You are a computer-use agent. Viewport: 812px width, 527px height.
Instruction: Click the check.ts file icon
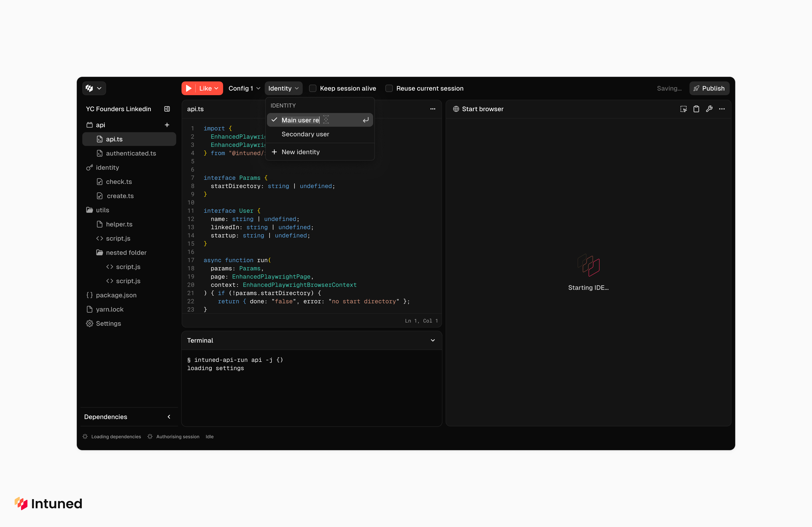pyautogui.click(x=100, y=182)
